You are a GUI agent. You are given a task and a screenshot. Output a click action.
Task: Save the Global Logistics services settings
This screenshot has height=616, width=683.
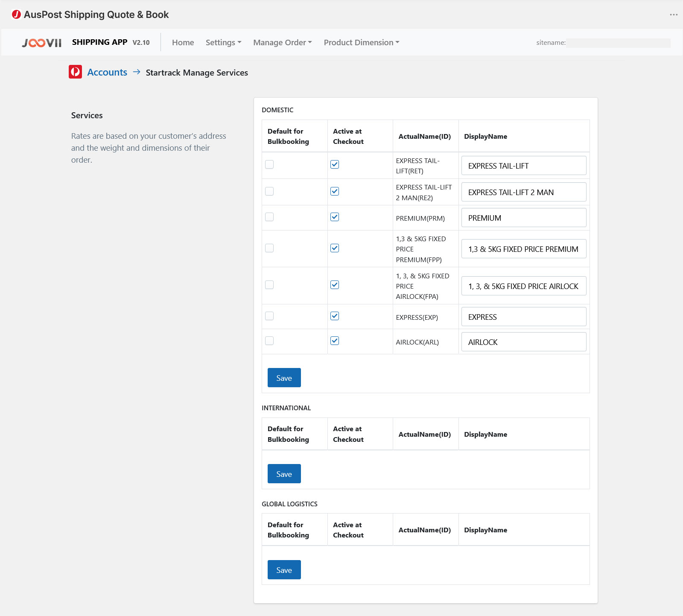(284, 570)
